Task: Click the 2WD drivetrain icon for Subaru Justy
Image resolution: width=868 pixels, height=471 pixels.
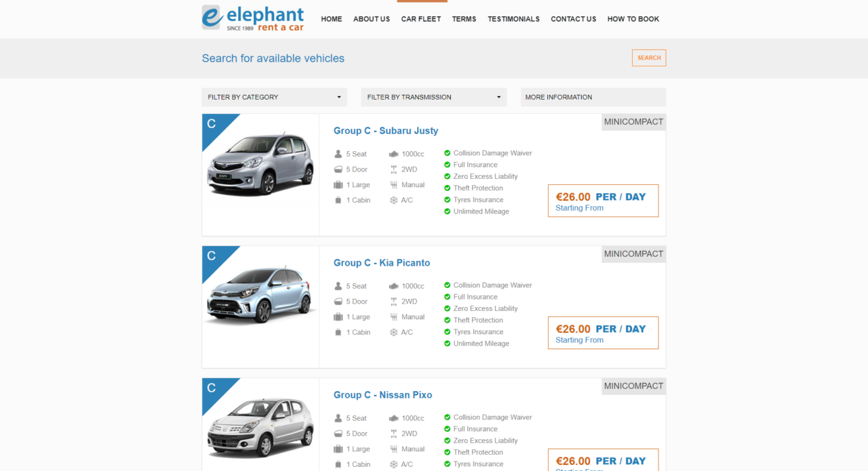Action: coord(393,169)
